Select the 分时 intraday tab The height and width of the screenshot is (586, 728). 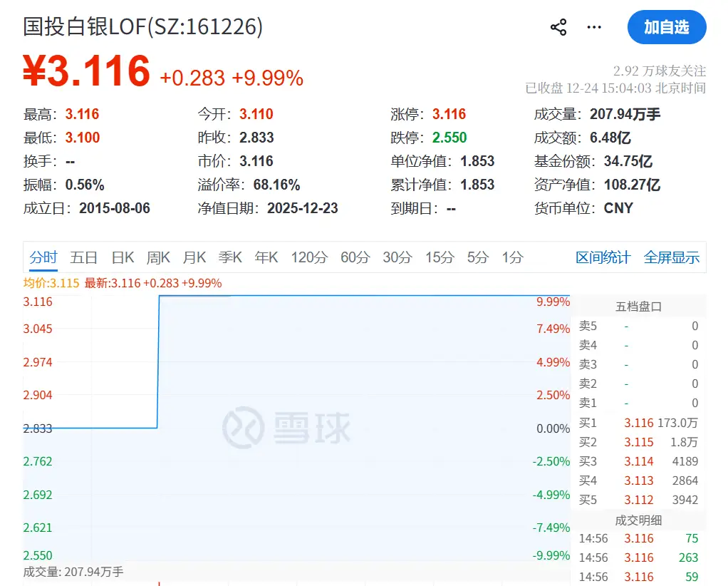pyautogui.click(x=43, y=257)
